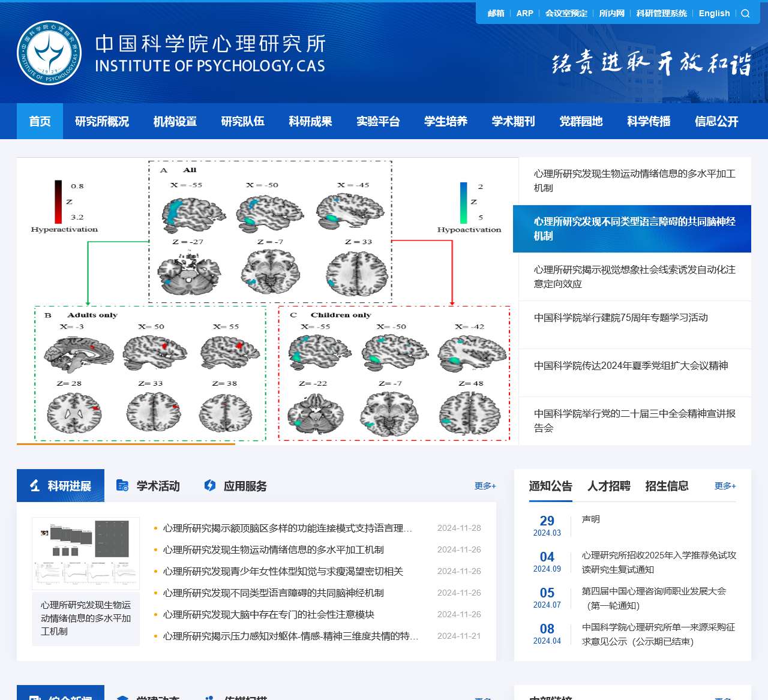
Task: Open the 学术期刊 menu
Action: point(514,121)
